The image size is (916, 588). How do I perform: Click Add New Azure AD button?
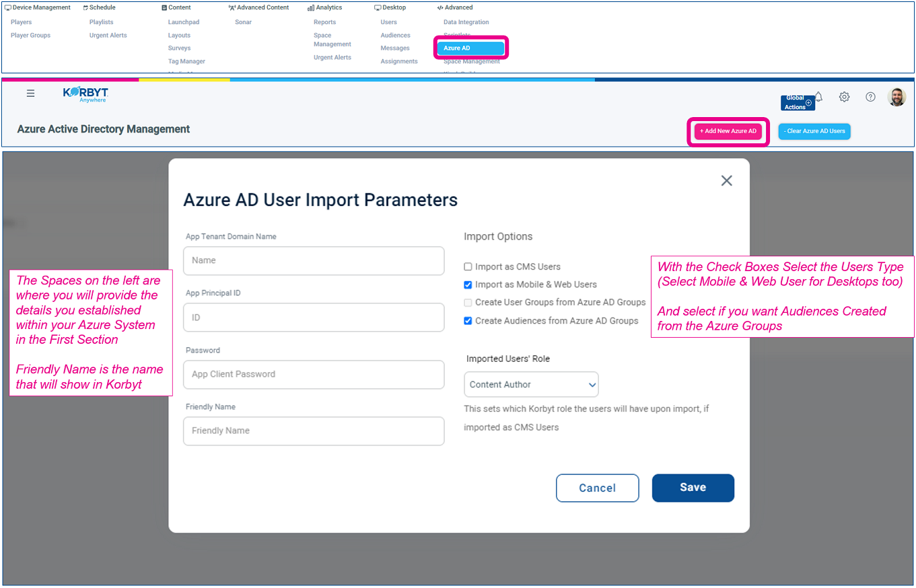(728, 131)
